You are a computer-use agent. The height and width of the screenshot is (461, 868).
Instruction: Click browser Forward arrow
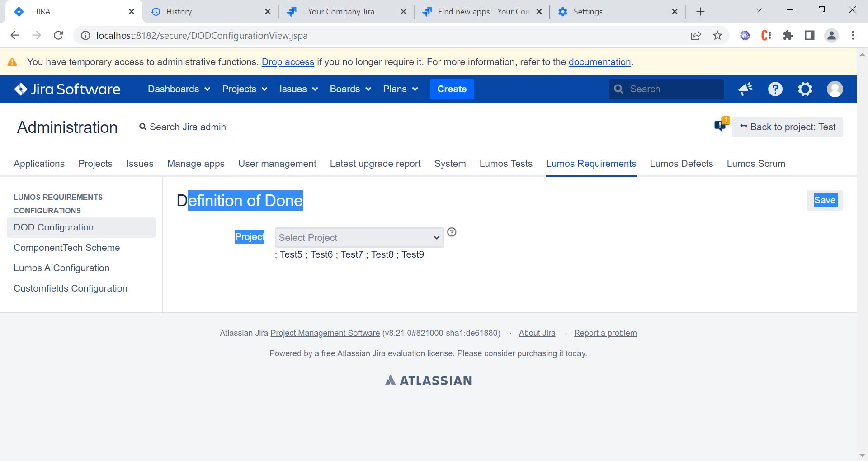click(x=37, y=35)
